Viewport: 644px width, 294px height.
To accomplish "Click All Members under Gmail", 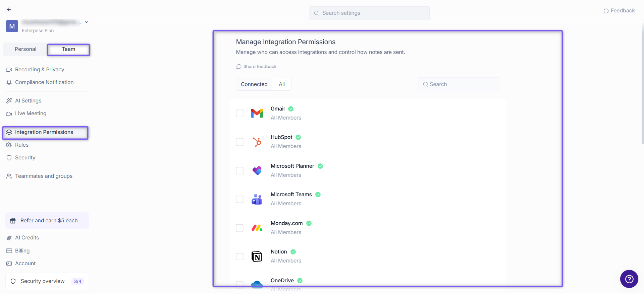I will click(286, 118).
